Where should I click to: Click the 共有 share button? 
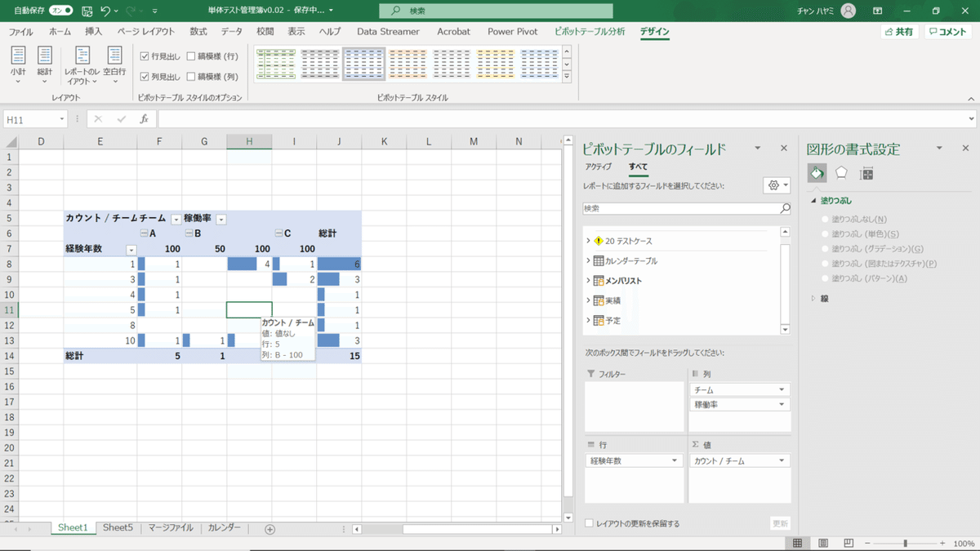point(899,32)
